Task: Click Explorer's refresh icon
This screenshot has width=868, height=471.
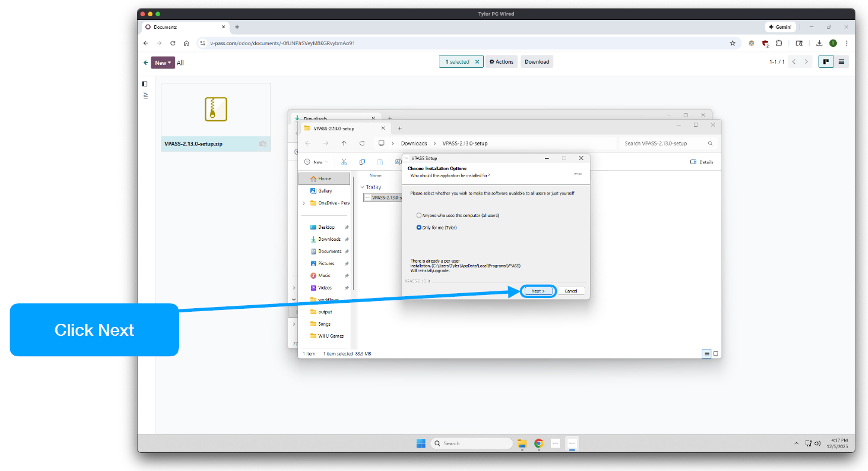Action: pos(362,144)
